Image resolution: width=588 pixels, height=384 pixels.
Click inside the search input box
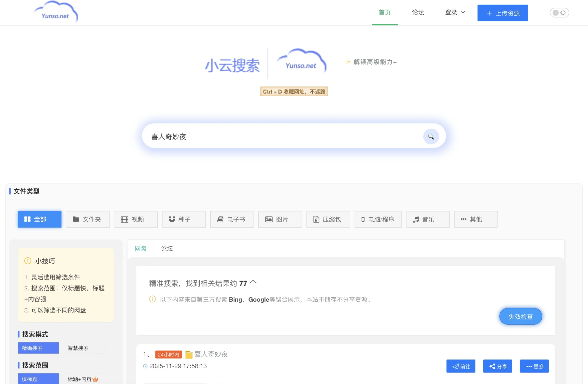click(x=272, y=136)
